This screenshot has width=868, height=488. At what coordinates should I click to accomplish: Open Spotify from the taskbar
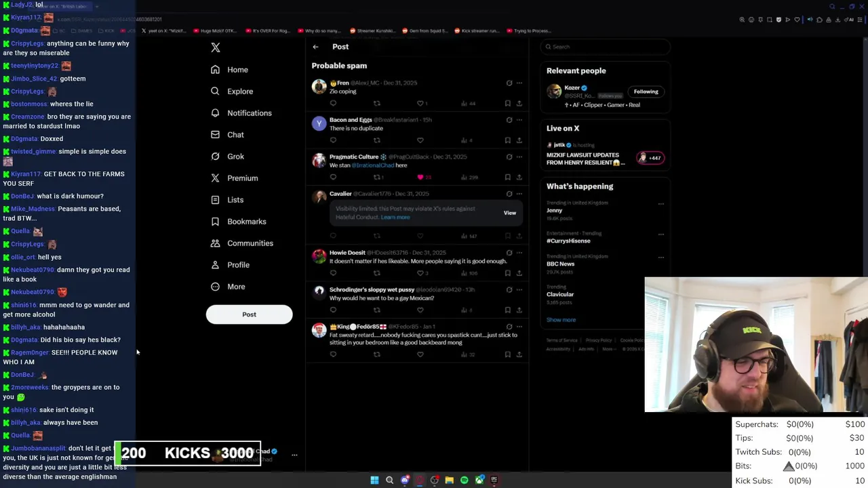[464, 480]
